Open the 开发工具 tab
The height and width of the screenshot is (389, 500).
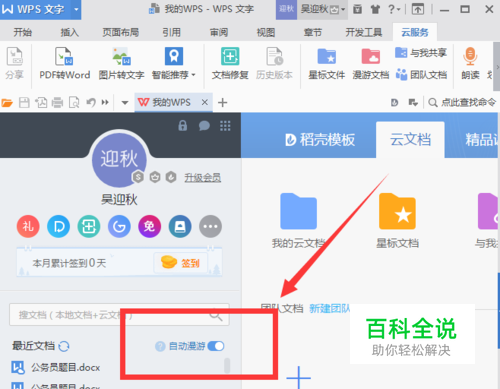(363, 32)
